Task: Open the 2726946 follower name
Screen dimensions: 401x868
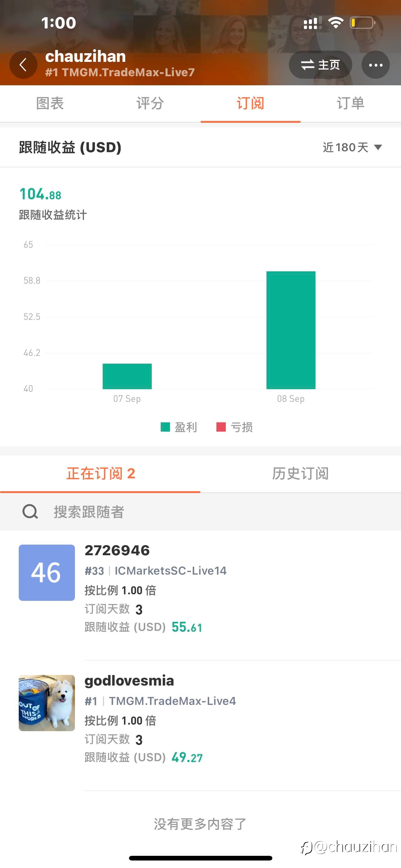Action: 117,550
